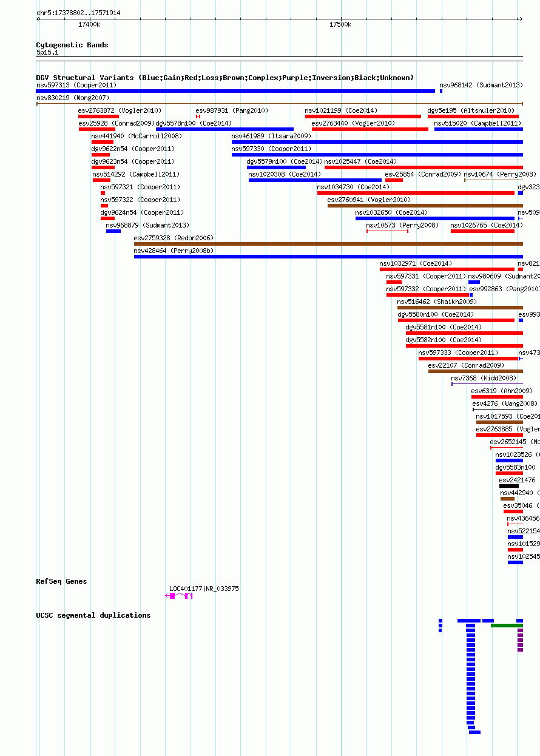Select nsv597330 (Cooper2011) variant
This screenshot has height=756, width=540.
[x=377, y=155]
